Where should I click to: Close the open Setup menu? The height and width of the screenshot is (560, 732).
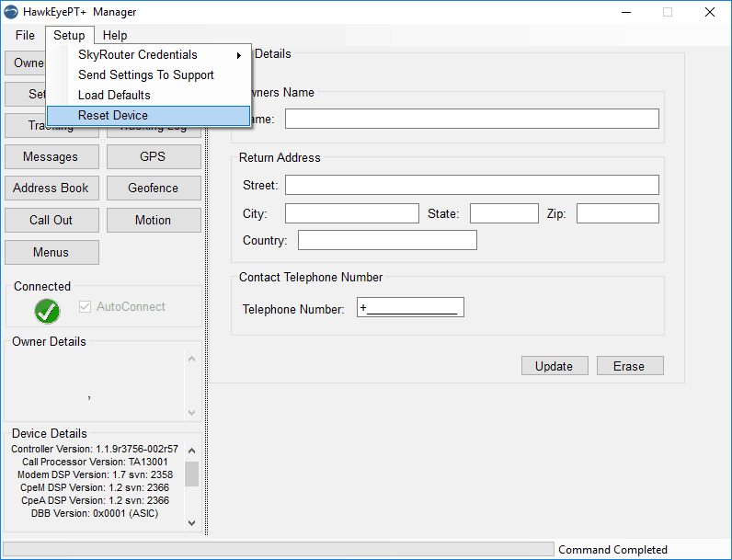[69, 36]
